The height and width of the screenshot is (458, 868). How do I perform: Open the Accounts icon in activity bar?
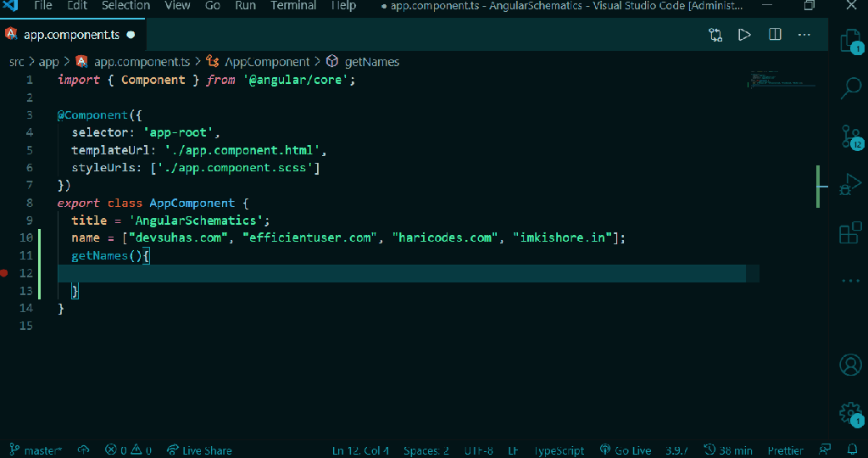849,365
